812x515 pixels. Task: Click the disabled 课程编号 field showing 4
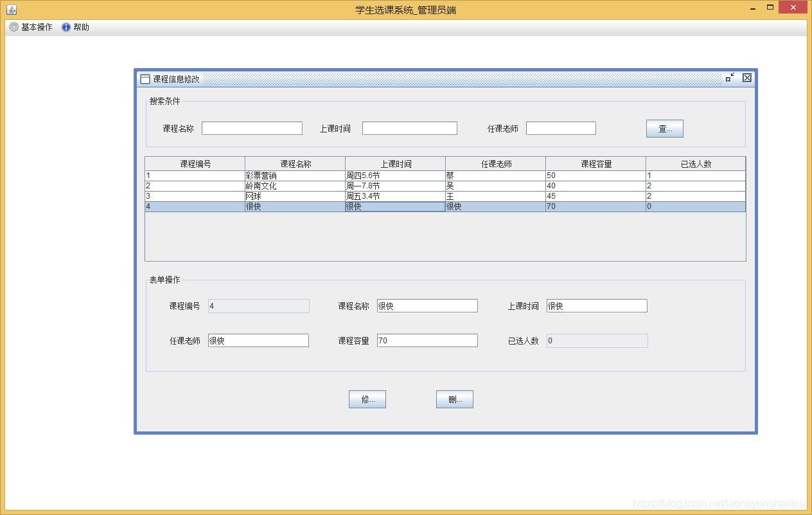pos(259,306)
